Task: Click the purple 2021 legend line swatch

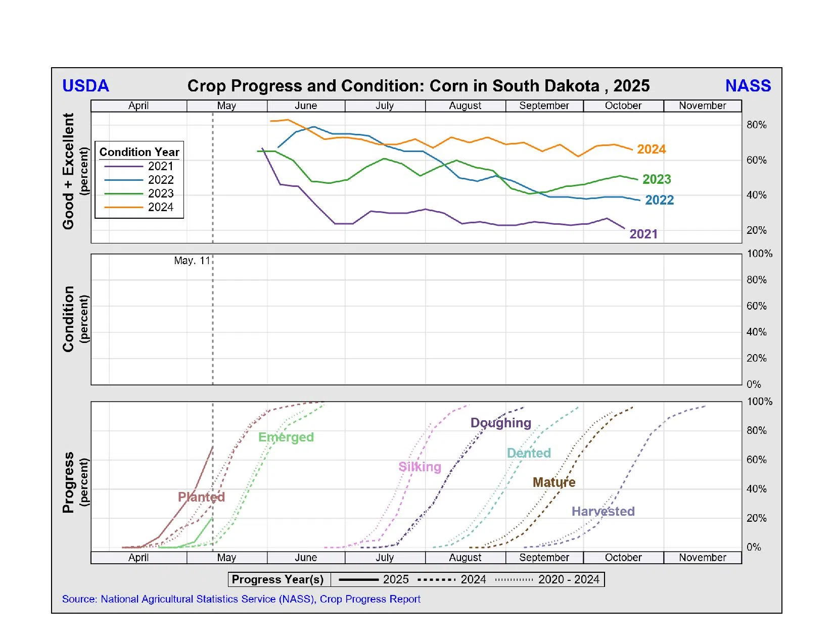Action: click(123, 166)
